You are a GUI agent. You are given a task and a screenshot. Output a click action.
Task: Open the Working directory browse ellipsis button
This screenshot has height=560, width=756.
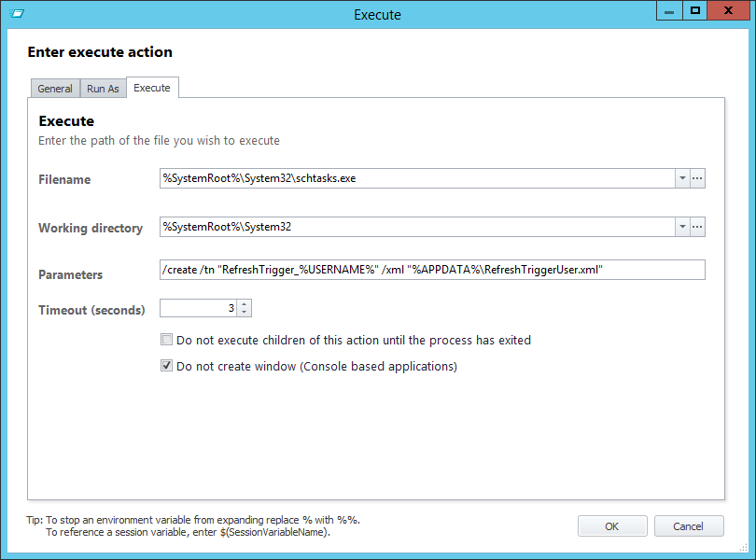(697, 227)
